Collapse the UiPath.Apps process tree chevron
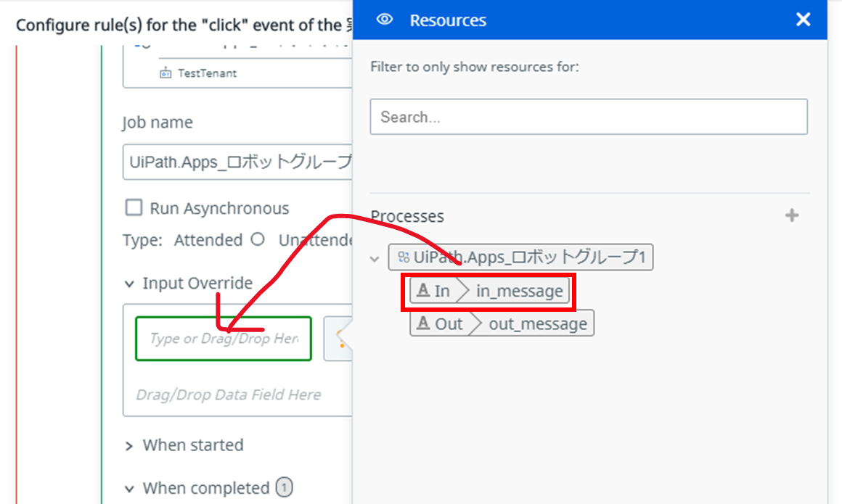Screen dimensions: 842x504 [375, 259]
